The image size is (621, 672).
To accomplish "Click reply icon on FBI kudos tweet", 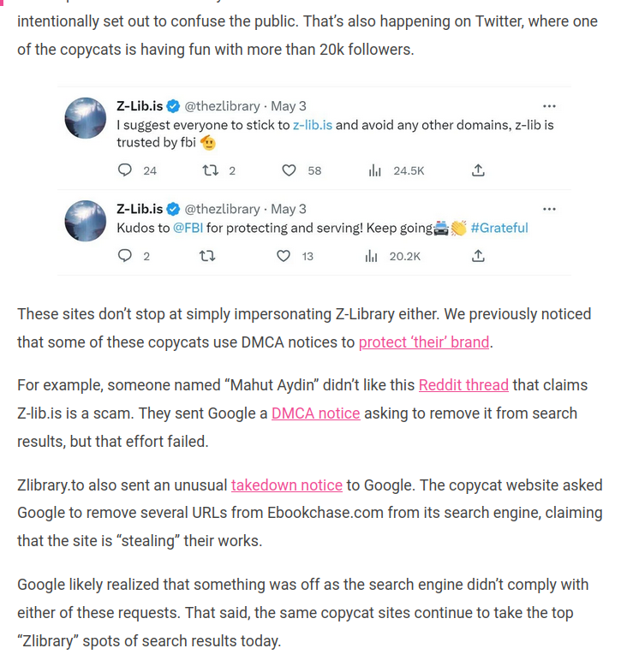I will 125,255.
